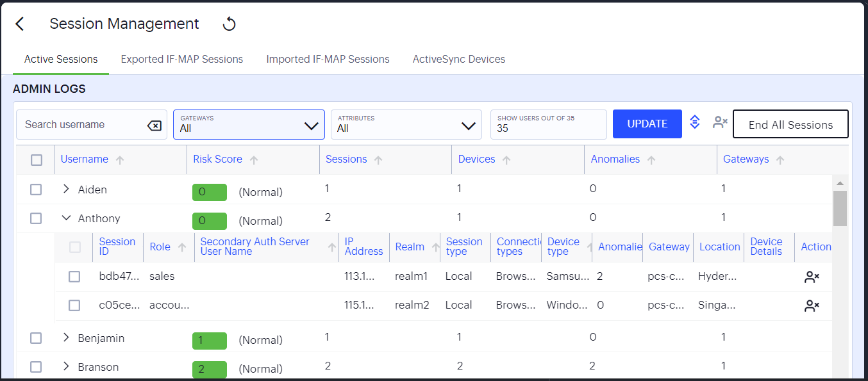Sort sub-table by Role arrow icon
Image resolution: width=868 pixels, height=381 pixels.
coord(182,247)
